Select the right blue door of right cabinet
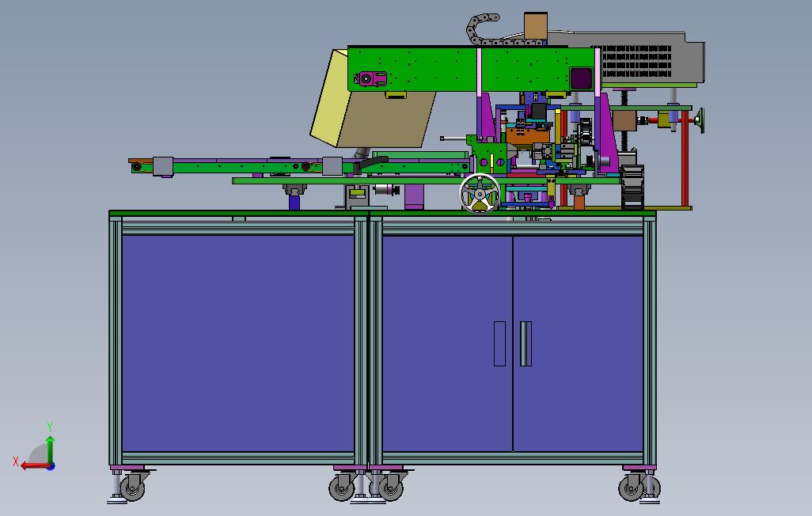 pyautogui.click(x=578, y=344)
